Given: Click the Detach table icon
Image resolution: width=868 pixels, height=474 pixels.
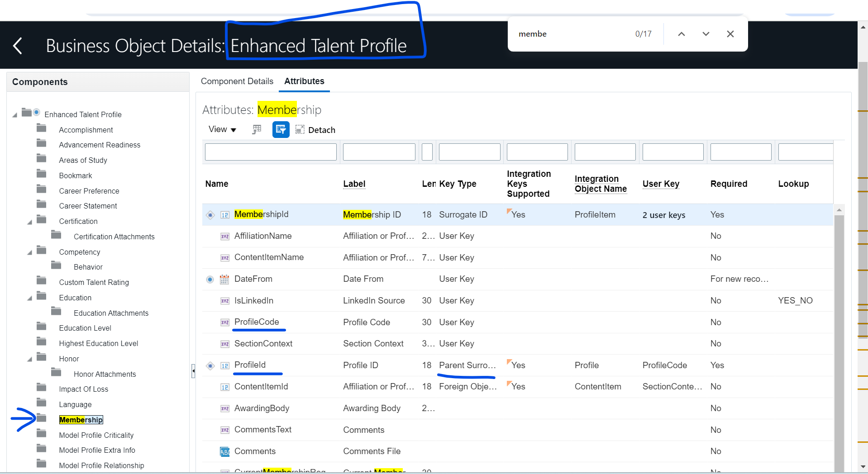Looking at the screenshot, I should tap(300, 129).
